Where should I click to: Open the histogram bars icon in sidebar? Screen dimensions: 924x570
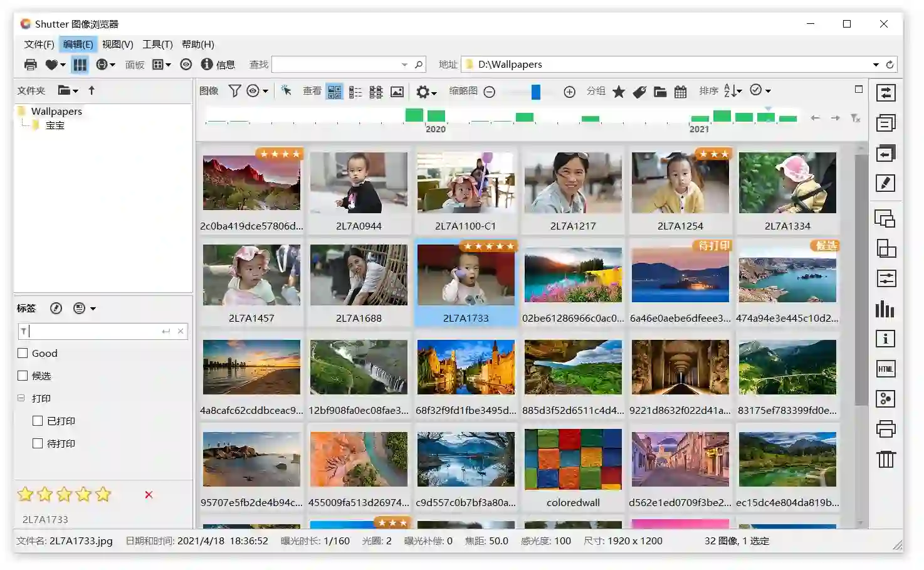(885, 309)
